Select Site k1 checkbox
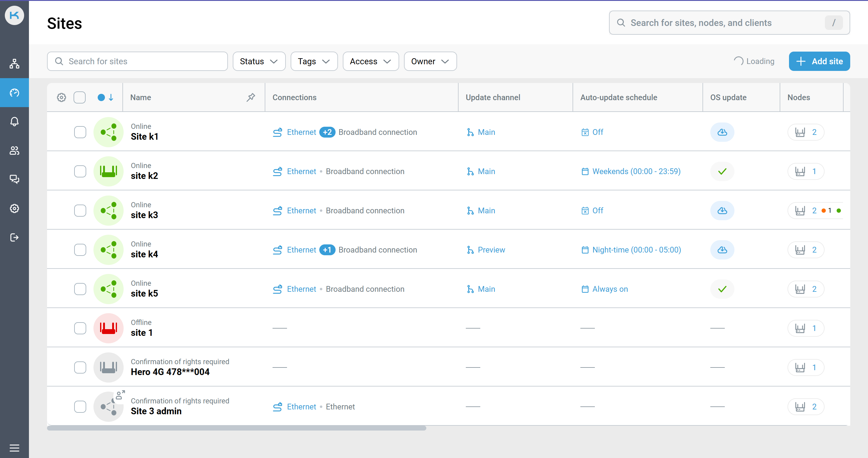This screenshot has width=868, height=458. point(80,132)
